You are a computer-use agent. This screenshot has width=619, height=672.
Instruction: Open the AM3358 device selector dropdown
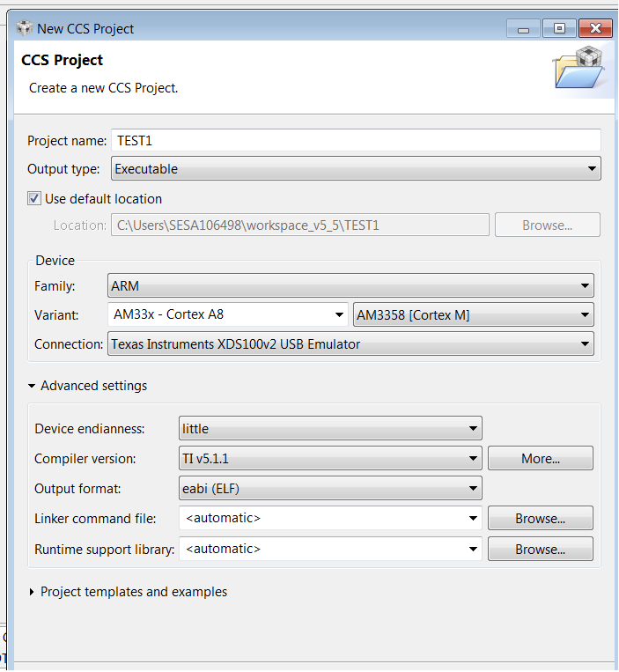pyautogui.click(x=474, y=314)
